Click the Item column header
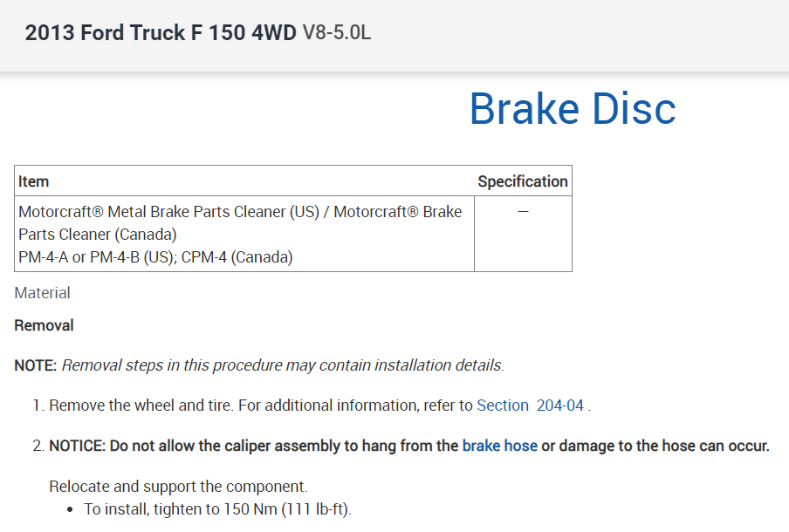 (34, 181)
